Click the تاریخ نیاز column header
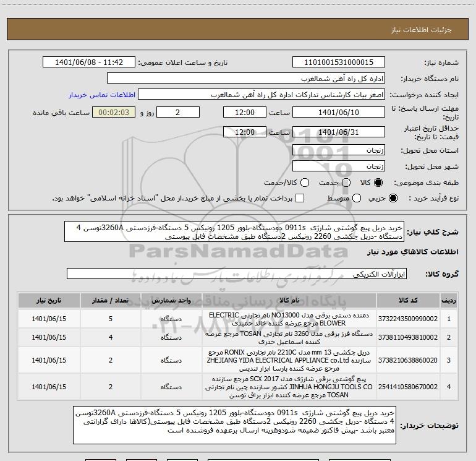 49,300
